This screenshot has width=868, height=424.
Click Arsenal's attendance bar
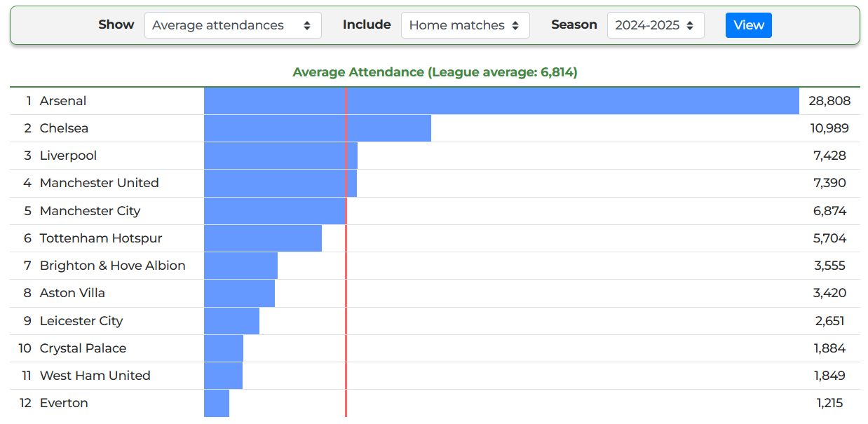501,101
